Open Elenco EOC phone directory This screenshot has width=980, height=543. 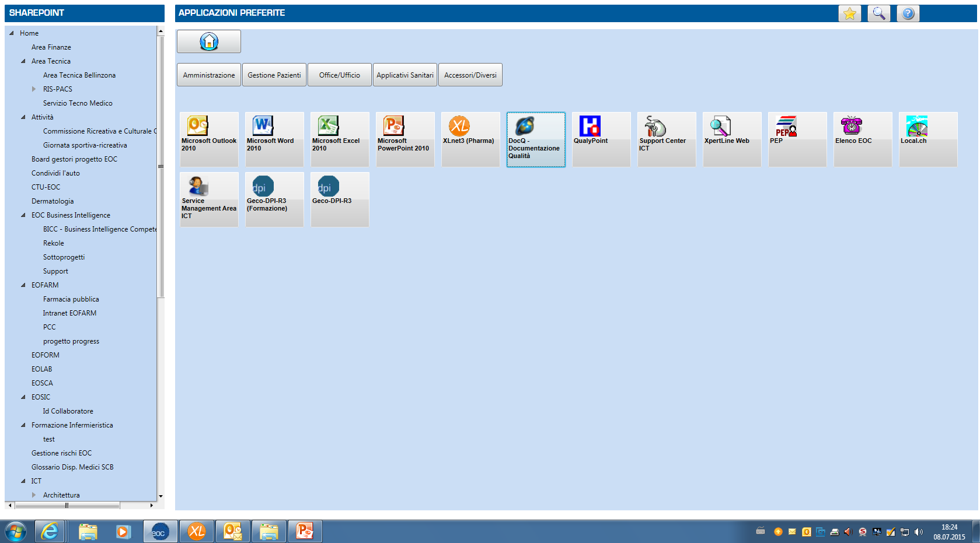[863, 139]
